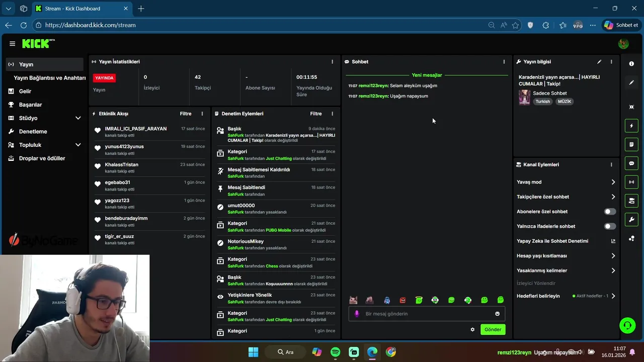Viewport: 644px width, 362px height.
Task: Select Yayın in the left sidebar
Action: (x=44, y=64)
